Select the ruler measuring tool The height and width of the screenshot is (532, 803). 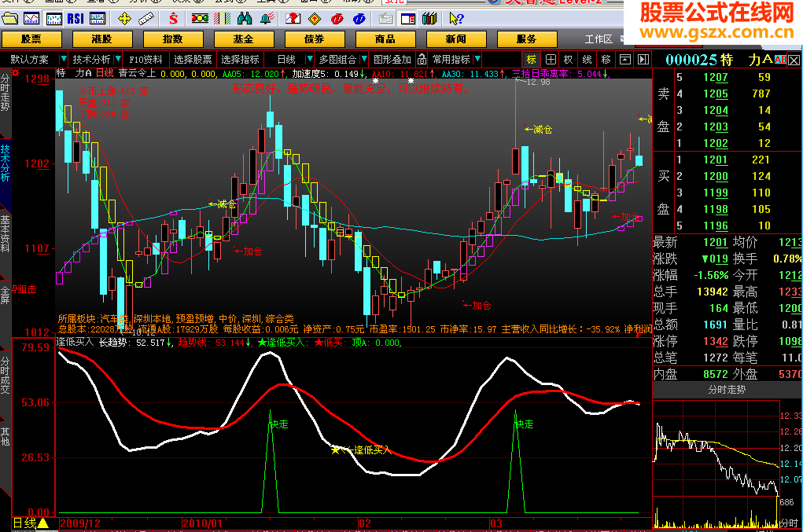(x=146, y=20)
